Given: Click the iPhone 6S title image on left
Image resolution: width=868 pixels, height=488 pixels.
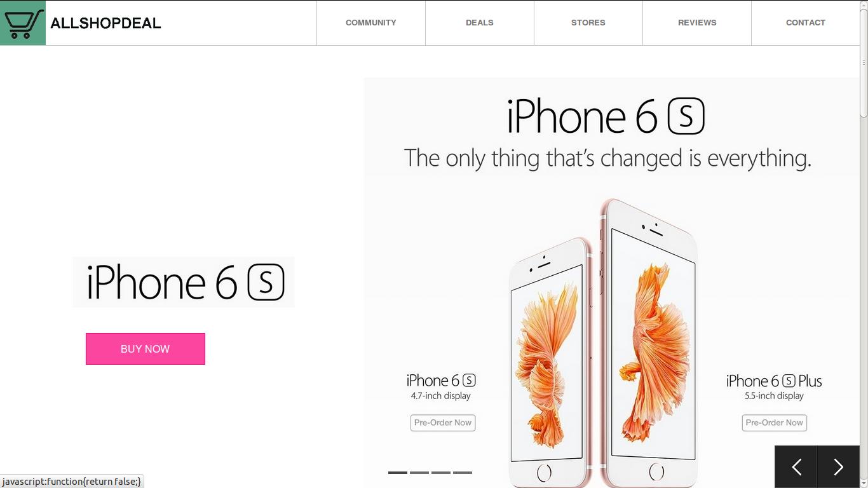Looking at the screenshot, I should click(x=184, y=282).
